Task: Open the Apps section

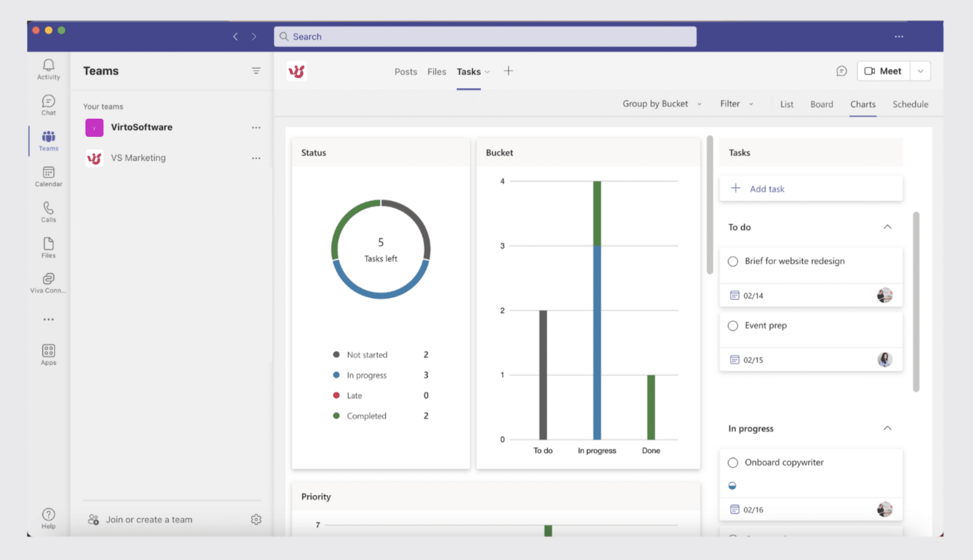Action: 48,354
